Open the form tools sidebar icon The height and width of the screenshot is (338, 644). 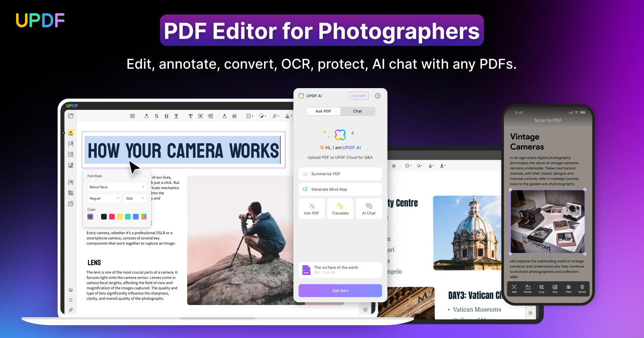(x=71, y=155)
